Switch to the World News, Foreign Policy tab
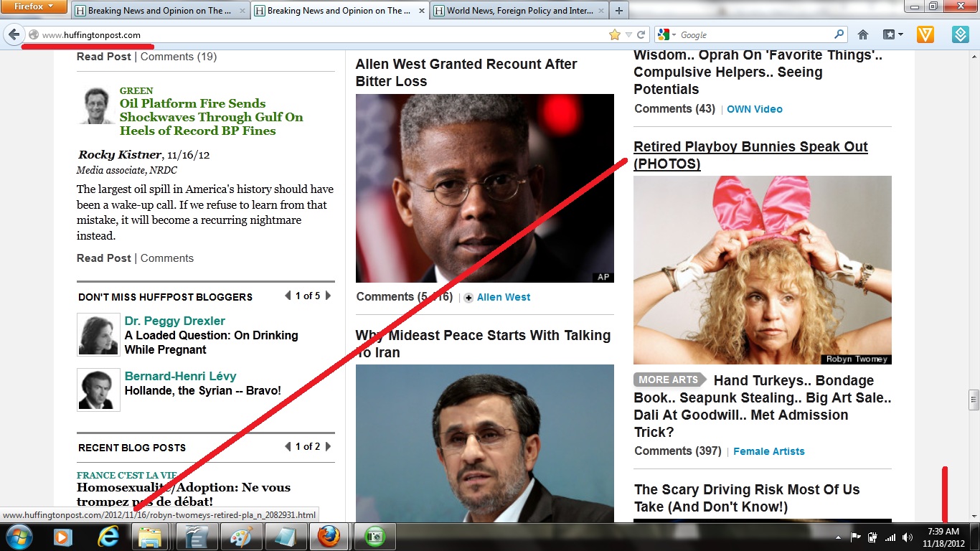Viewport: 980px width, 551px height. coord(519,11)
